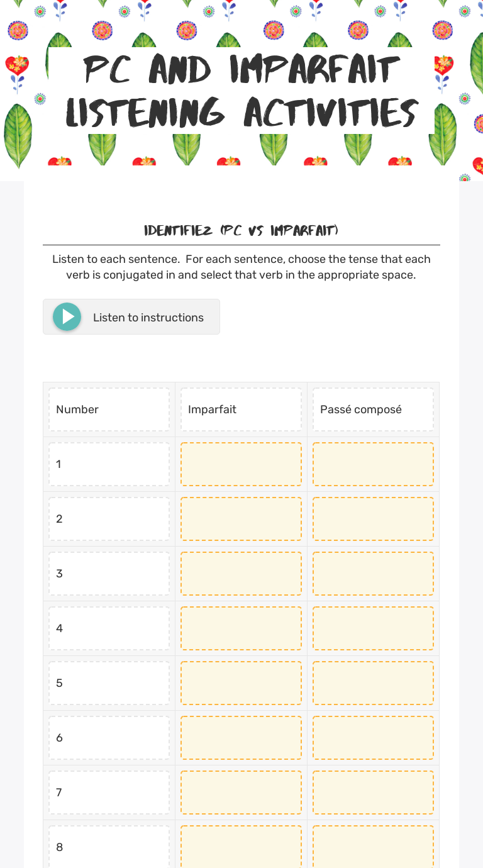Viewport: 483px width, 868px height.
Task: Select the Imparfait cell for number 4
Action: pos(241,628)
